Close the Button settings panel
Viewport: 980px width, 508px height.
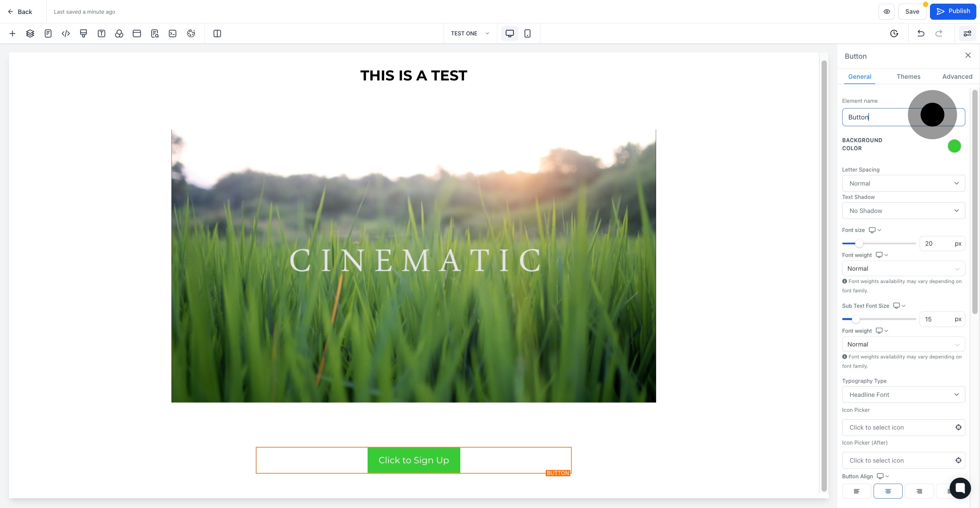[968, 56]
